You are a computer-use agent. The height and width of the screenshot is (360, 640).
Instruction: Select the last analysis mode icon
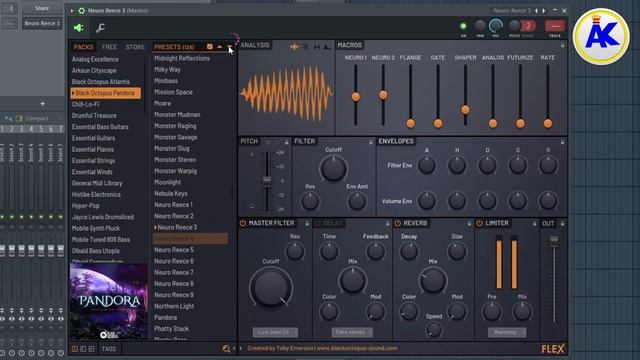tap(327, 47)
